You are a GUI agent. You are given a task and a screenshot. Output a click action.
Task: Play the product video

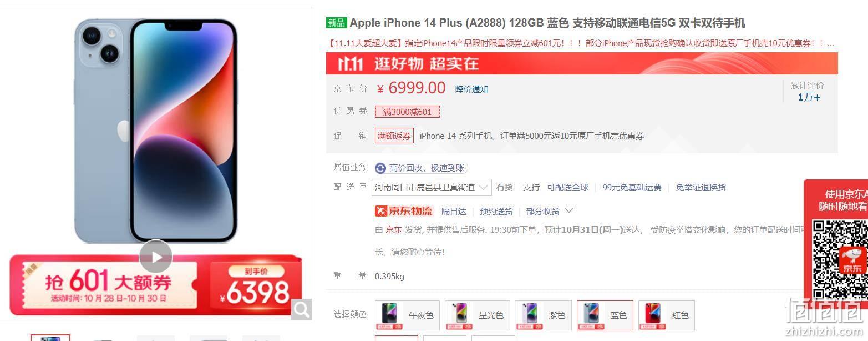(155, 257)
